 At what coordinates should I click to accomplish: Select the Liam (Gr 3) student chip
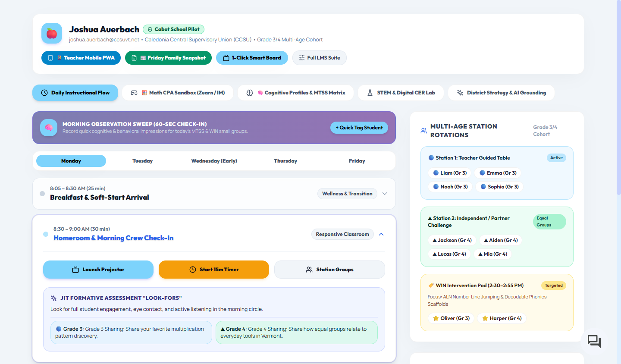450,173
